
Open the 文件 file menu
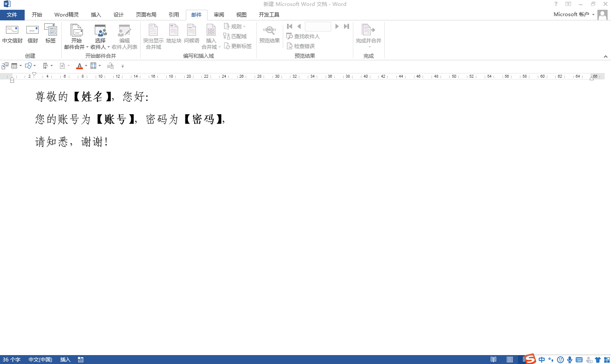(12, 15)
